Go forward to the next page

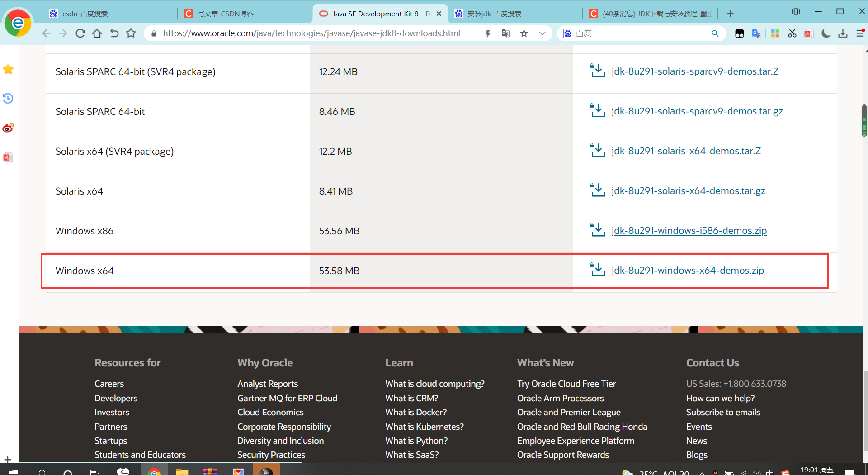pos(63,33)
